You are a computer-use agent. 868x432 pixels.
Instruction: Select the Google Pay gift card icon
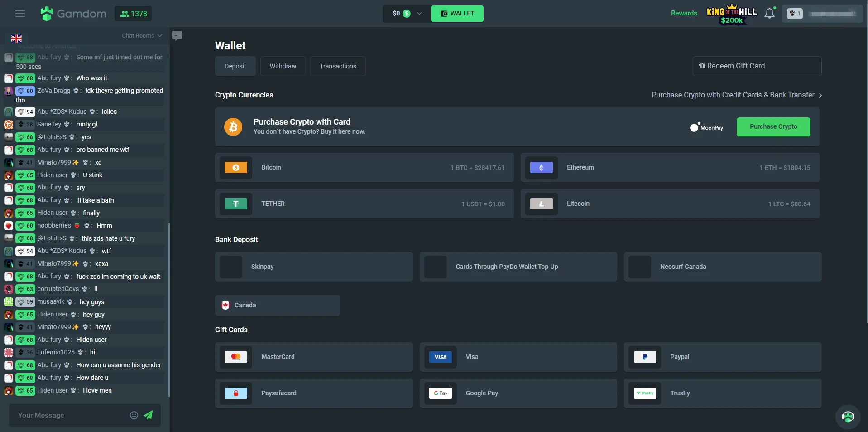tap(441, 393)
